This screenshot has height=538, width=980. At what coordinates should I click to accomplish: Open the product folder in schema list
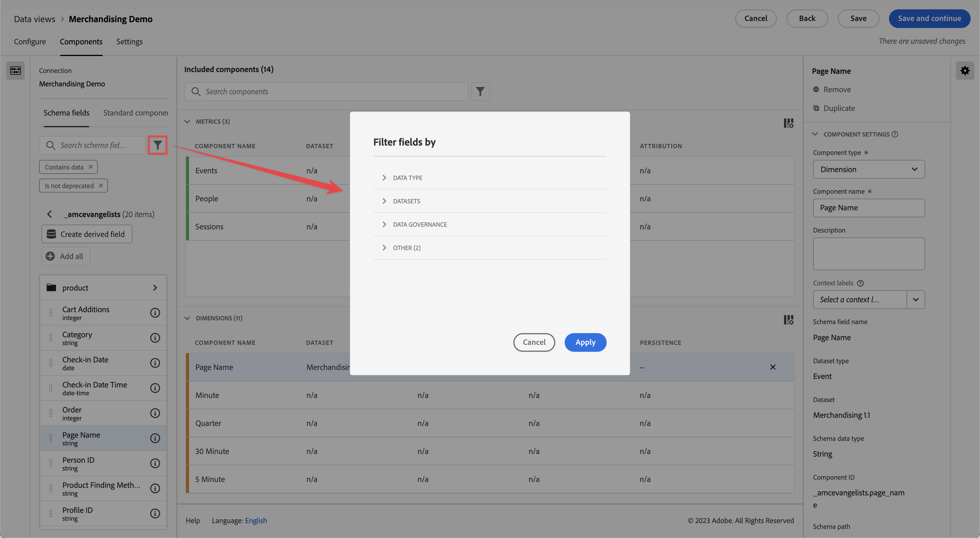(103, 288)
